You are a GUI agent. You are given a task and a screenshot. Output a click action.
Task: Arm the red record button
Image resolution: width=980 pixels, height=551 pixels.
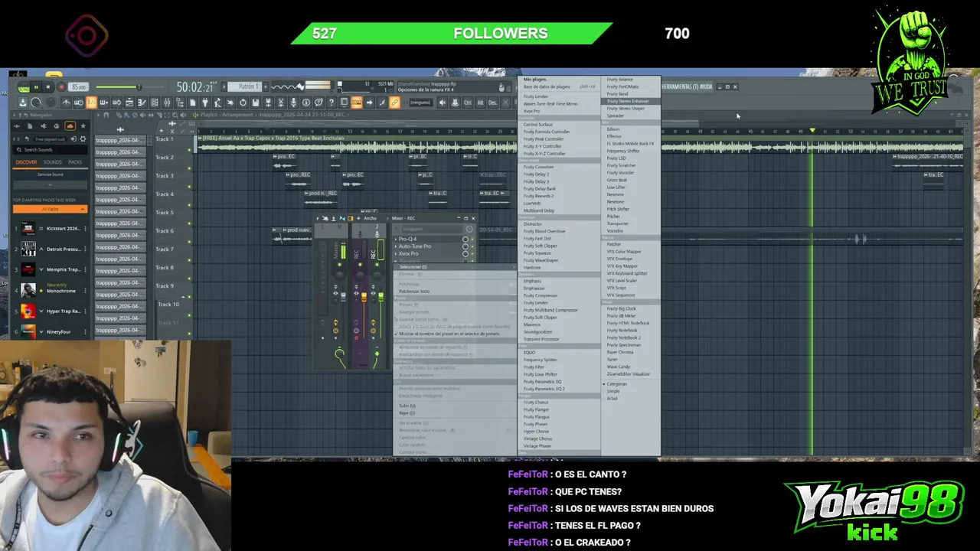(x=61, y=86)
